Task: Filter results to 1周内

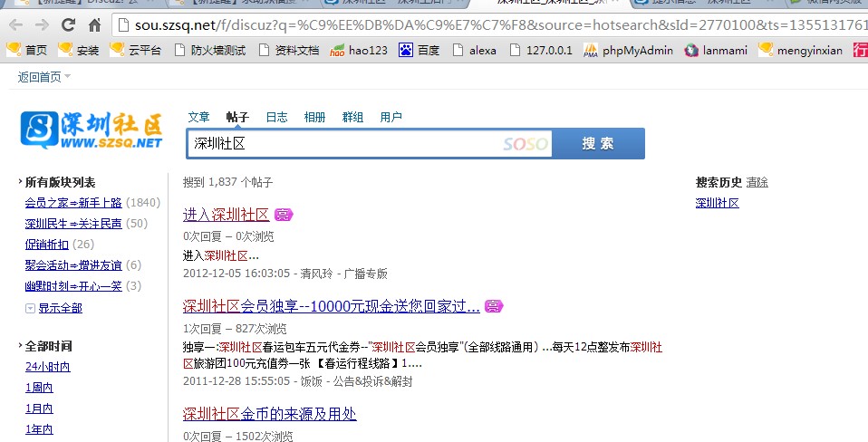Action: point(39,388)
